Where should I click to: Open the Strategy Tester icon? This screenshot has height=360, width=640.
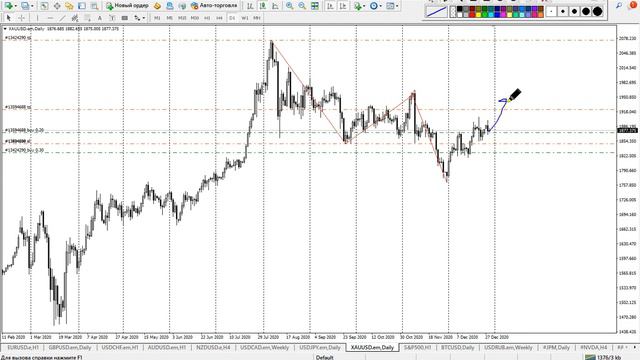click(x=94, y=6)
